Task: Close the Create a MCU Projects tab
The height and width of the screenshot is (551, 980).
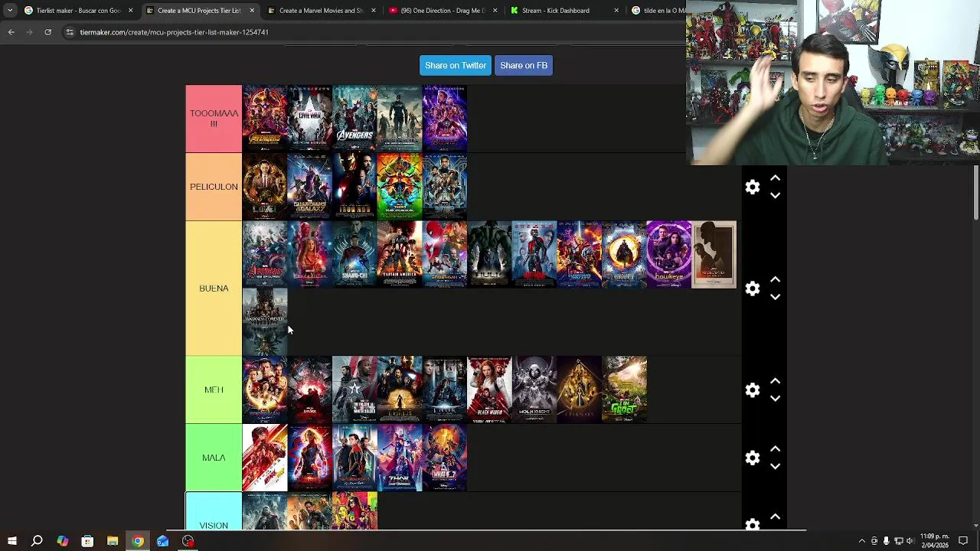Action: 252,11
